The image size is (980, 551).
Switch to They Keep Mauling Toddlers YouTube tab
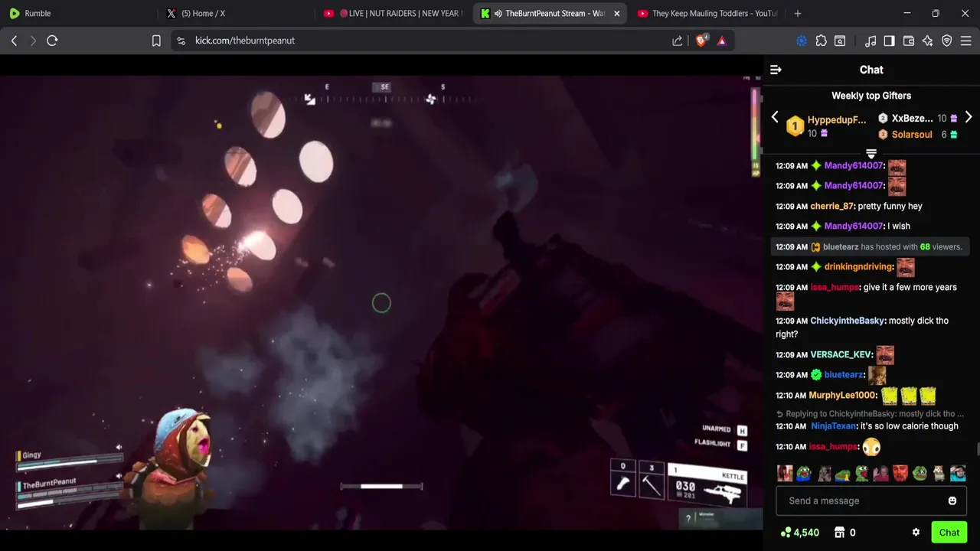coord(707,13)
